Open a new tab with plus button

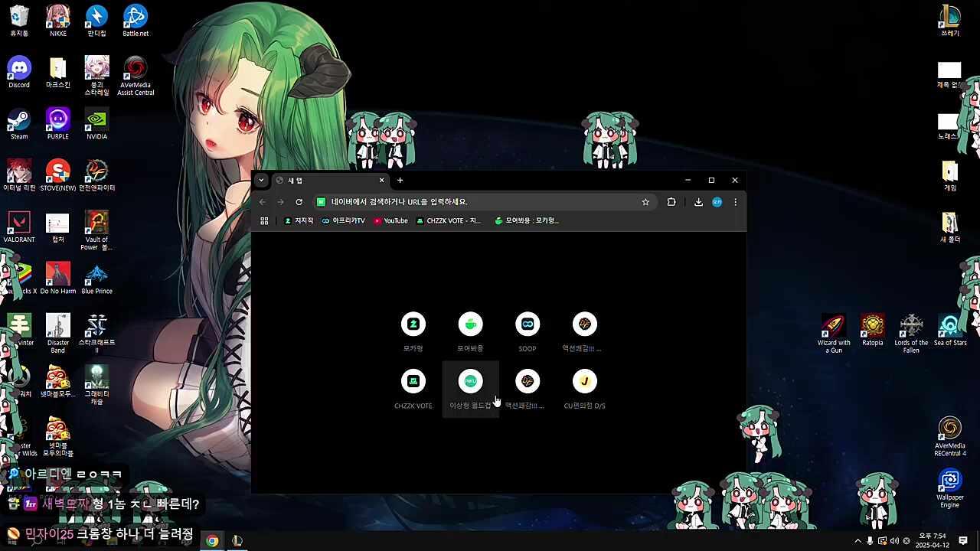[x=400, y=181]
